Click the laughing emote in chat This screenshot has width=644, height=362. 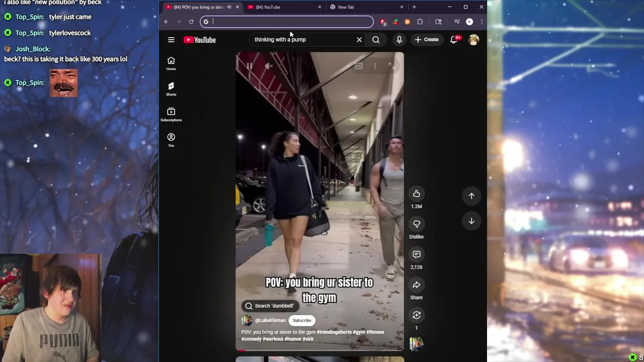click(x=63, y=83)
